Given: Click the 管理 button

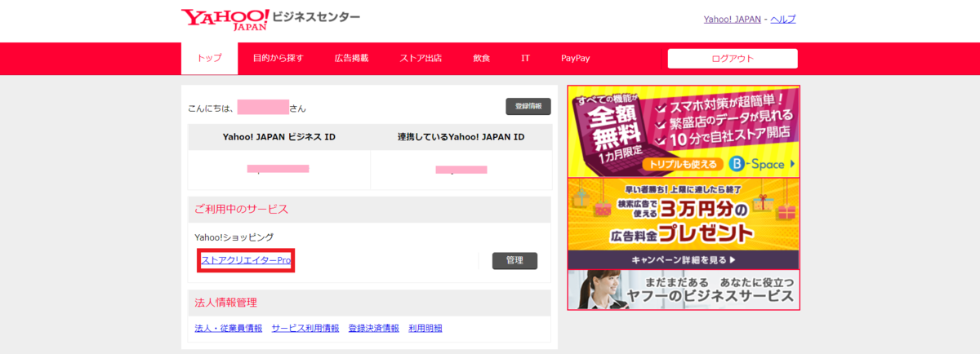Looking at the screenshot, I should tap(514, 261).
